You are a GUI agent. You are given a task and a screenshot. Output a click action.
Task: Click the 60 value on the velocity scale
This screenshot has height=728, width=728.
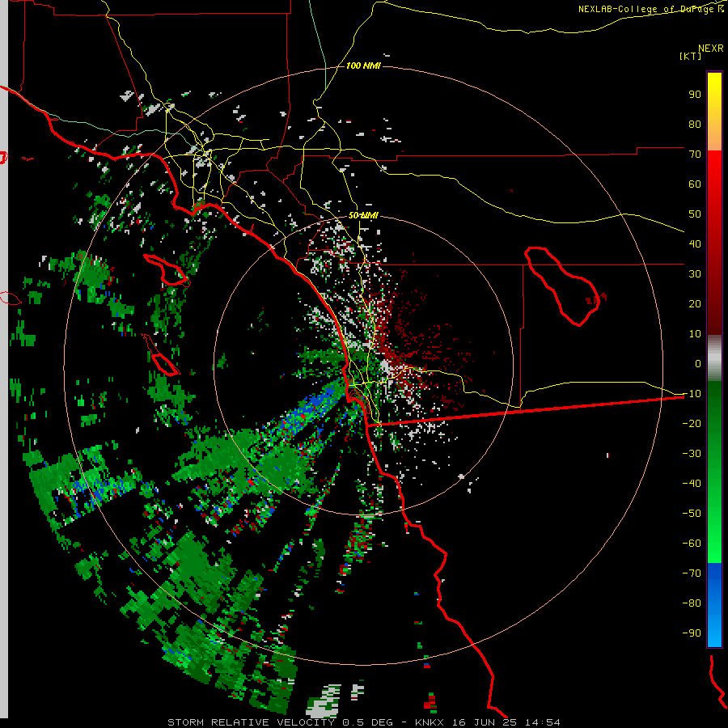coord(695,184)
